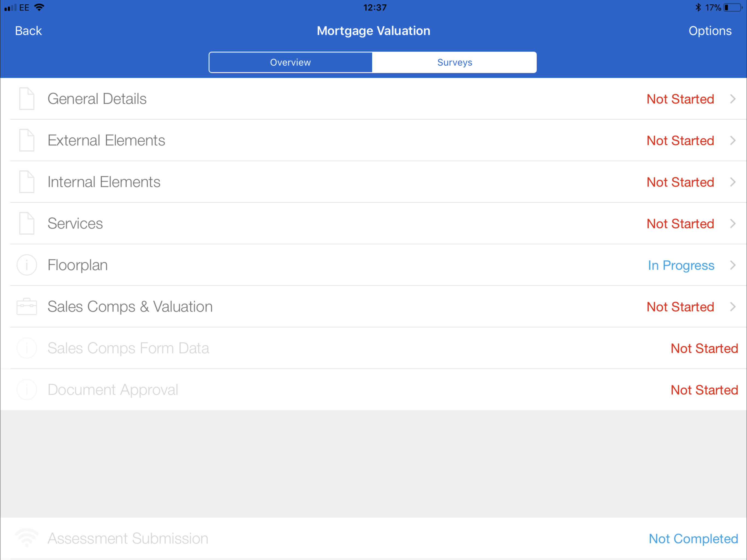Select the Sales Comps & Valuation label
Image resolution: width=747 pixels, height=560 pixels.
coord(130,307)
